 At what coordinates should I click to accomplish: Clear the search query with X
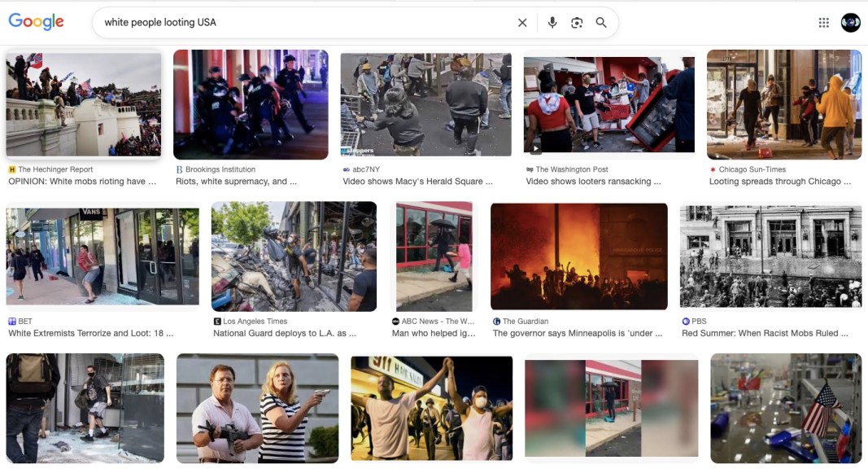coord(522,23)
